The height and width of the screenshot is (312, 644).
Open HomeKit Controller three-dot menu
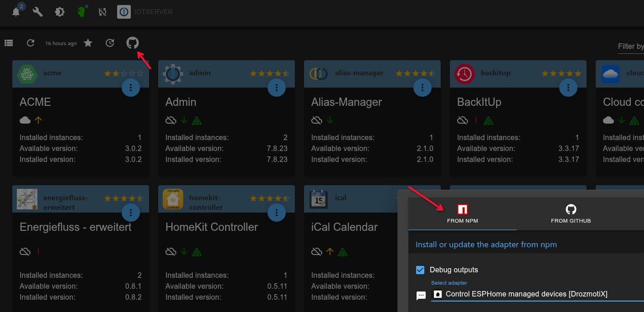(277, 212)
